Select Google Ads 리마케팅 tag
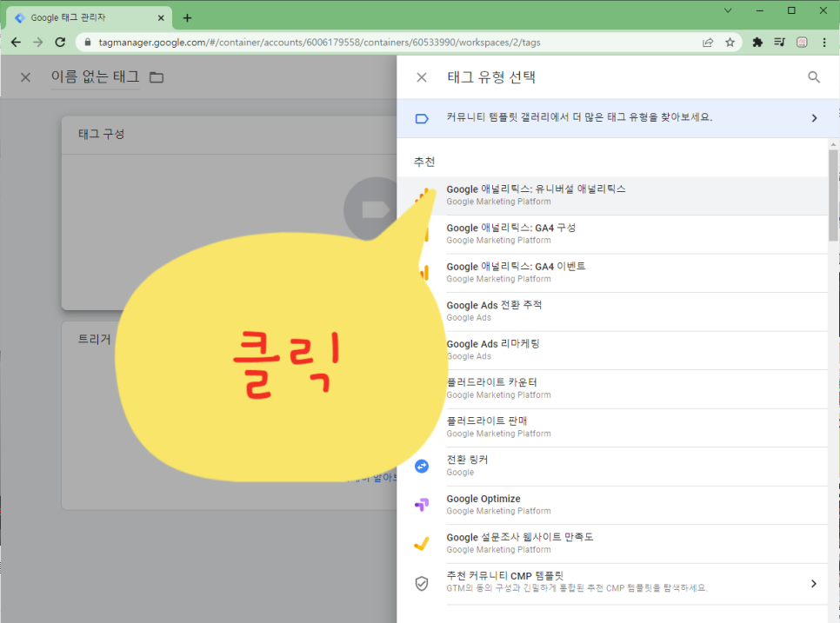Image resolution: width=840 pixels, height=623 pixels. pos(612,350)
